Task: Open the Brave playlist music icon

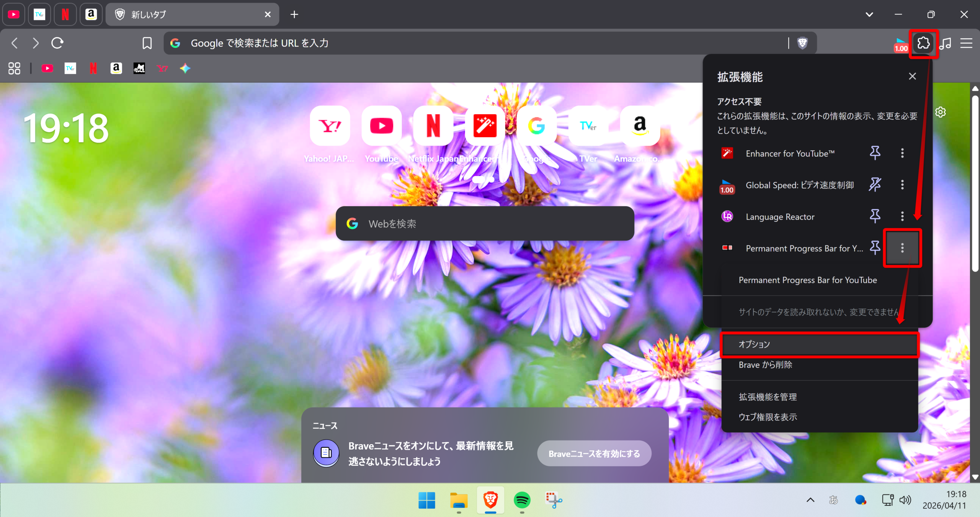Action: [946, 43]
